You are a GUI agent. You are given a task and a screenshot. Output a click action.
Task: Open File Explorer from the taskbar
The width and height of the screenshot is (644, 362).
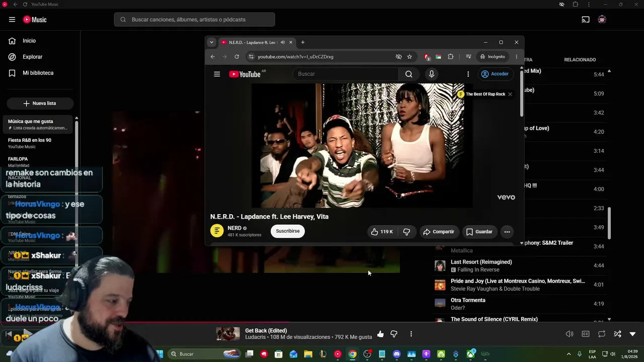[x=308, y=354]
